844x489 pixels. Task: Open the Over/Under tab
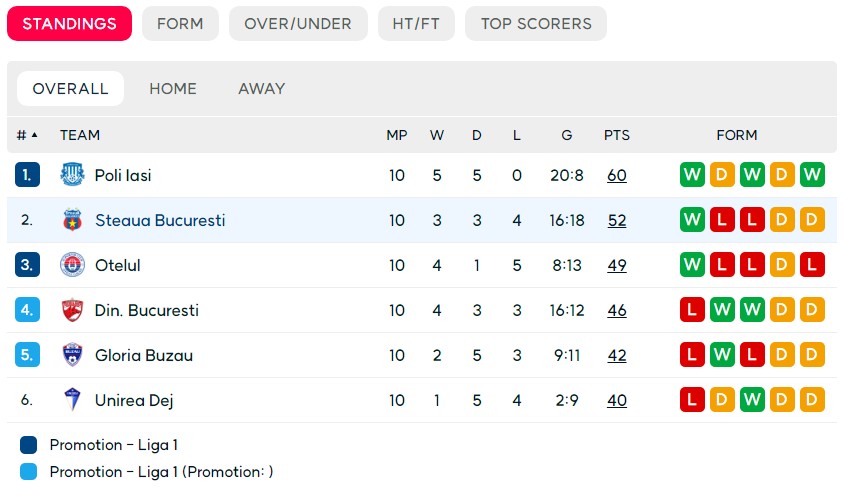tap(298, 24)
